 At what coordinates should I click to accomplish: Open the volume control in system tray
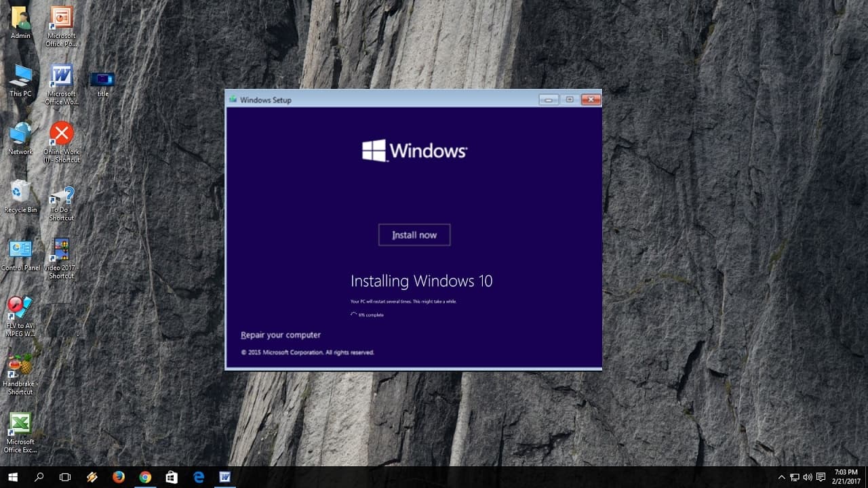pyautogui.click(x=807, y=477)
